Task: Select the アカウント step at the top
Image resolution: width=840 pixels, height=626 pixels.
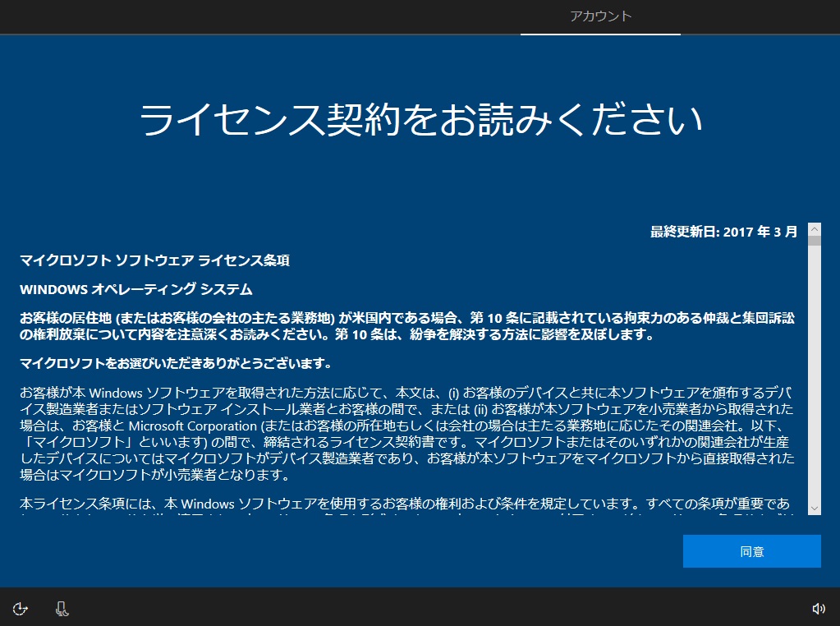Action: tap(600, 16)
